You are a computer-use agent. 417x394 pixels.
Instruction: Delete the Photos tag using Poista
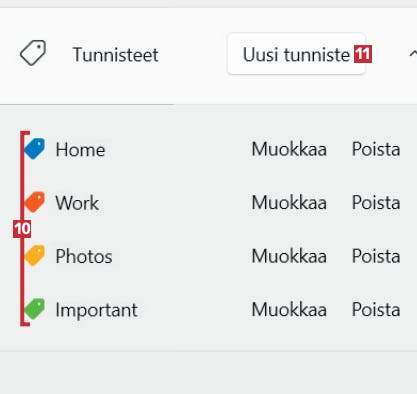[x=376, y=256]
